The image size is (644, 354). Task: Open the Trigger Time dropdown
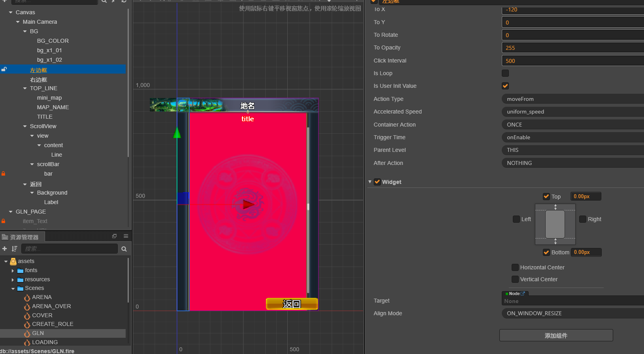573,137
